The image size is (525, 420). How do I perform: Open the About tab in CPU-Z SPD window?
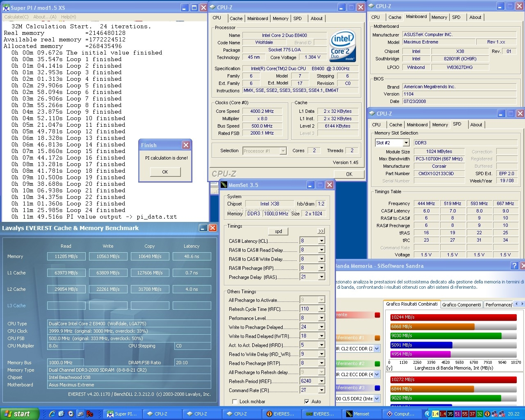tap(476, 125)
